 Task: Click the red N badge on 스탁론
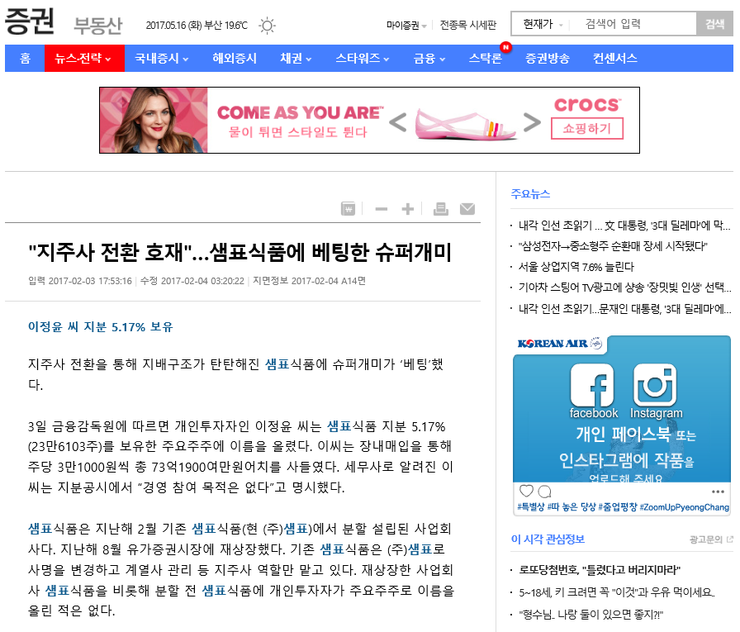[x=506, y=47]
